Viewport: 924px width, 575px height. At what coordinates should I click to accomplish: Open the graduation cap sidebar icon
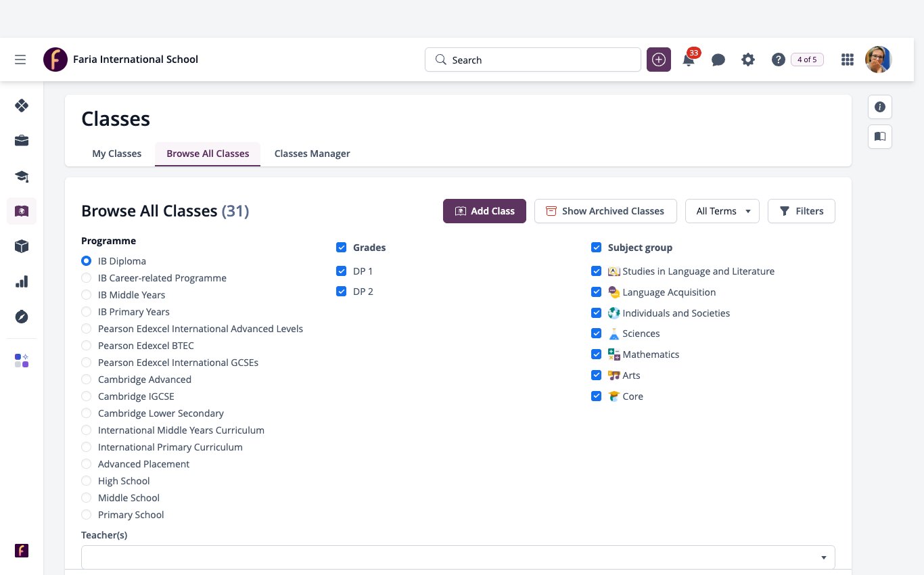(x=22, y=176)
